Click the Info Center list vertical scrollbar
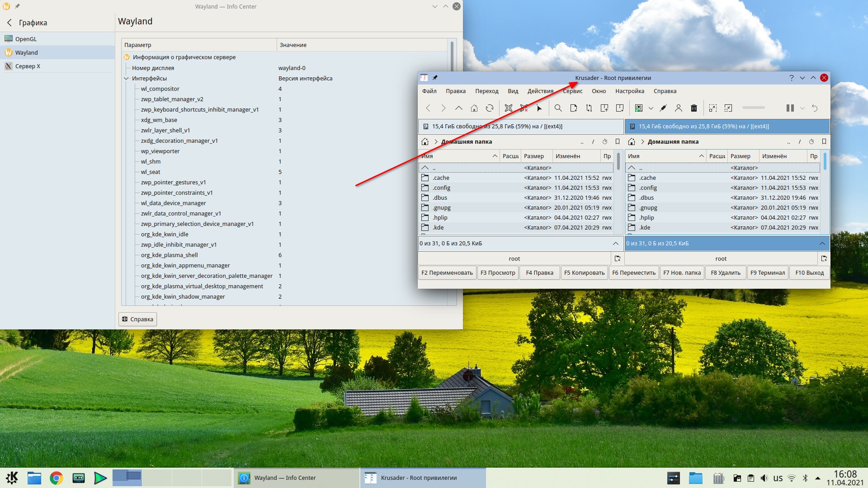 point(451,56)
